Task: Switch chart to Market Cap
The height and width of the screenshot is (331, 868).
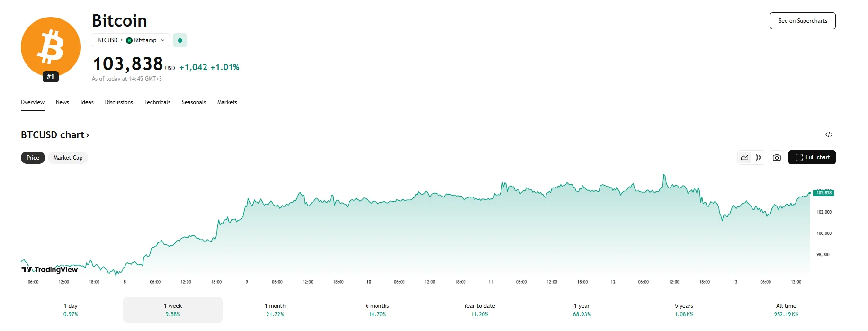Action: click(68, 158)
